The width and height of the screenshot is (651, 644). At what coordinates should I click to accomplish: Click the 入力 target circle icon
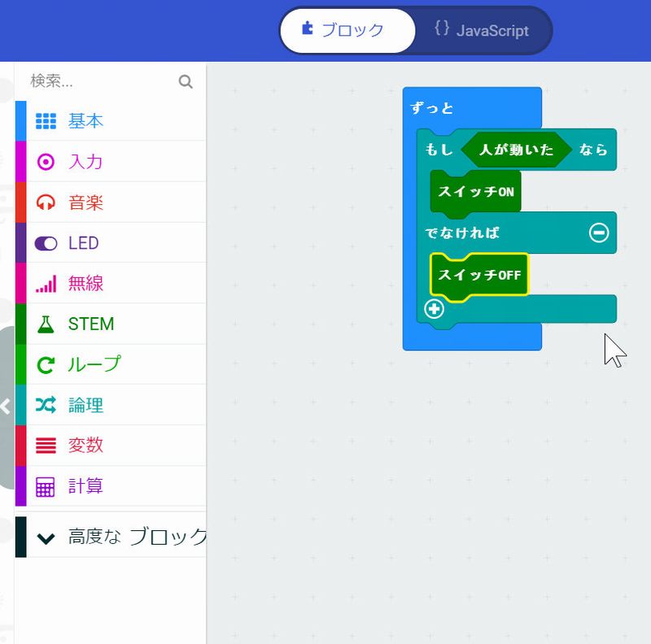coord(46,162)
